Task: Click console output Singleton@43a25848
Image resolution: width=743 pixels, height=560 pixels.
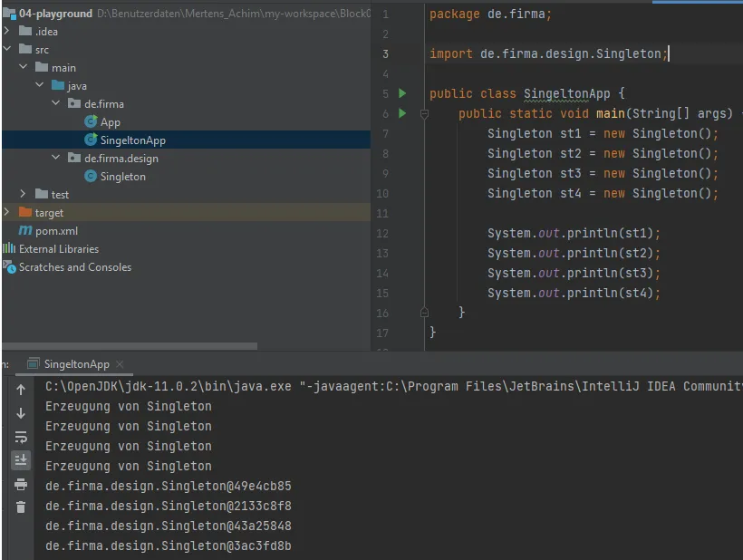Action: pyautogui.click(x=169, y=526)
